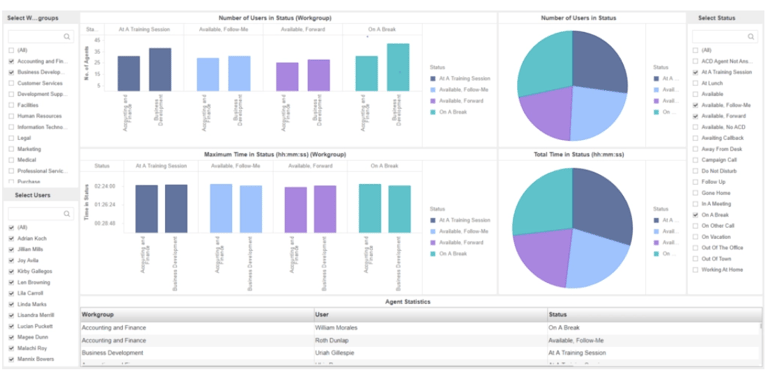Click the At A Training Session header in Maximum Time chart
This screenshot has height=372, width=770.
(161, 166)
